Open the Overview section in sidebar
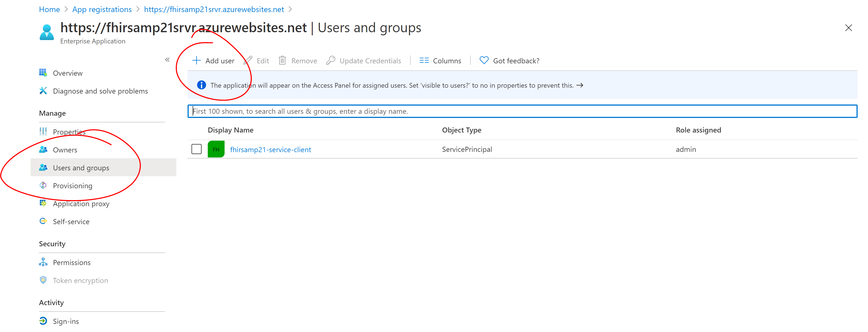Screen dimensions: 868x332 (67, 73)
